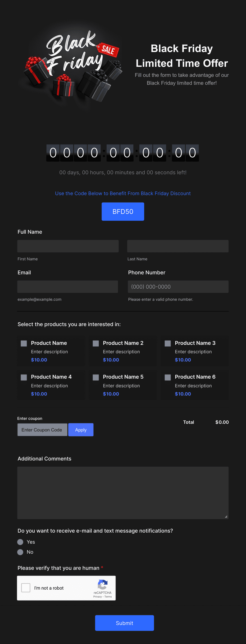This screenshot has height=644, width=246.
Task: Click the reCAPTCHA logo icon
Action: point(103,584)
